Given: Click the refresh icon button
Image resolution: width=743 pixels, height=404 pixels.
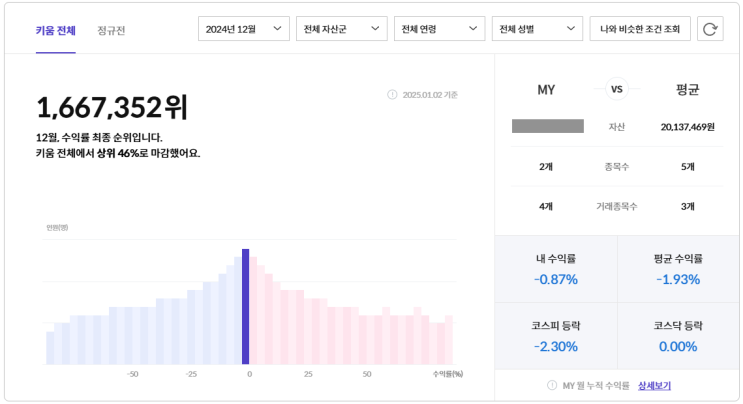Looking at the screenshot, I should pos(710,29).
